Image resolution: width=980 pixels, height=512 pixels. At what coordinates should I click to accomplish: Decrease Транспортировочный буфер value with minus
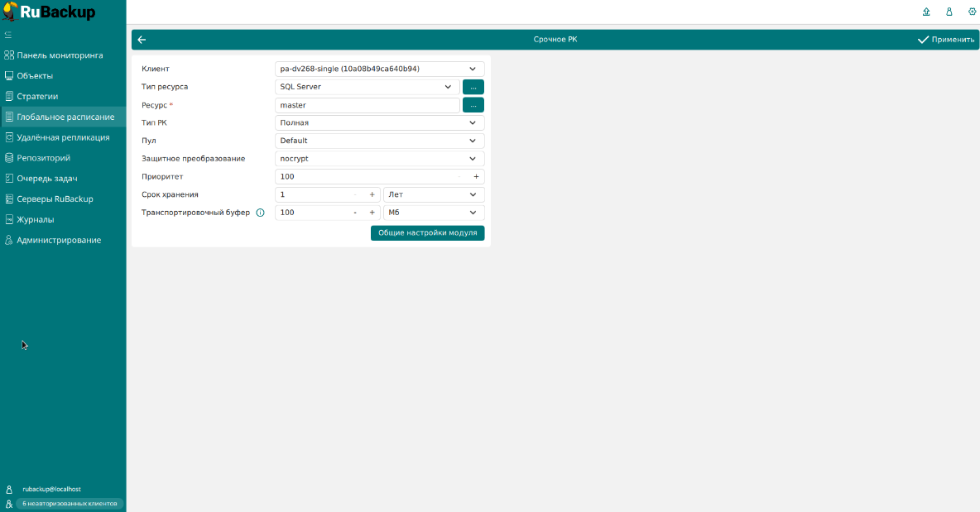[355, 213]
